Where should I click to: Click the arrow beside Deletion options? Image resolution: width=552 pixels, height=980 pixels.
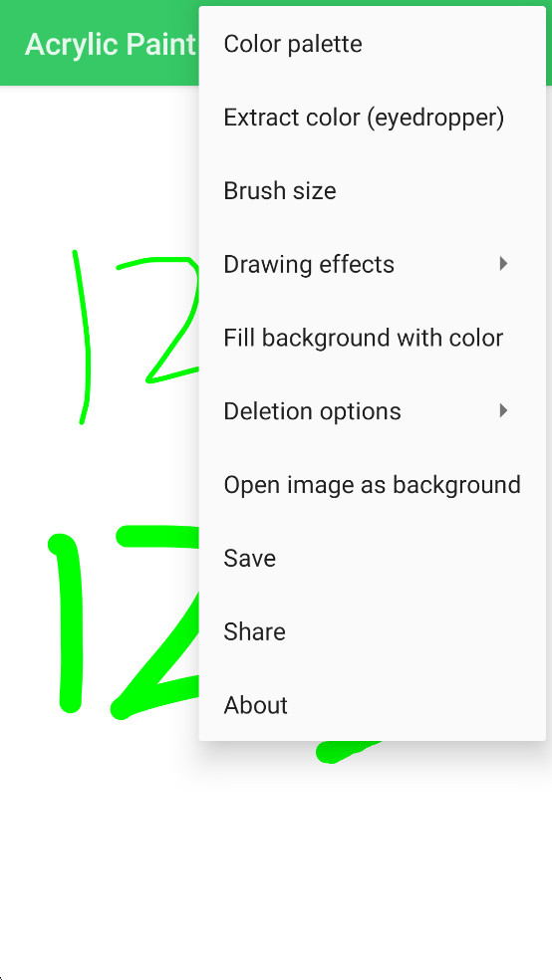(503, 410)
